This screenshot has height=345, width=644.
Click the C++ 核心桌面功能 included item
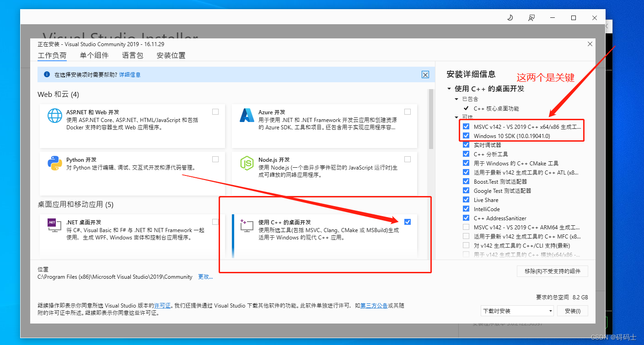pos(496,108)
